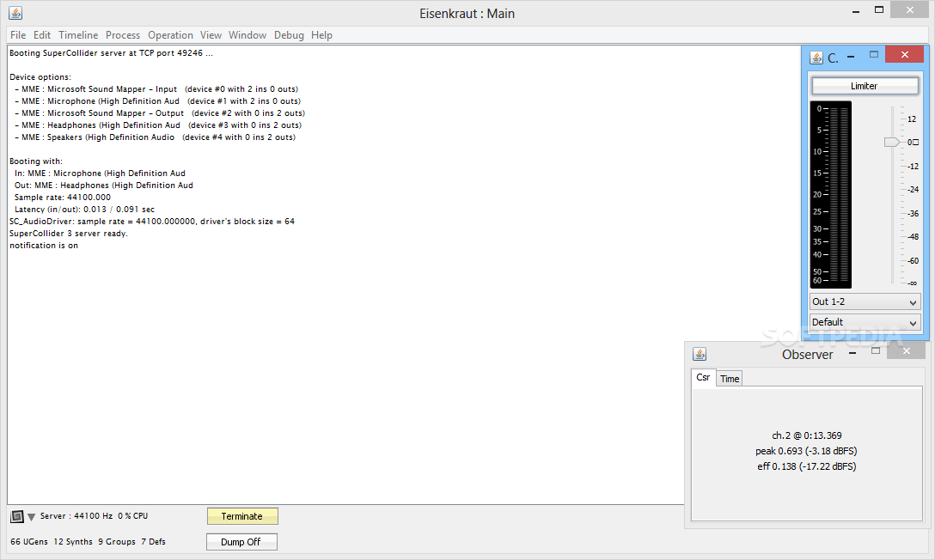
Task: Click the server status icon beside Server label
Action: [x=17, y=516]
